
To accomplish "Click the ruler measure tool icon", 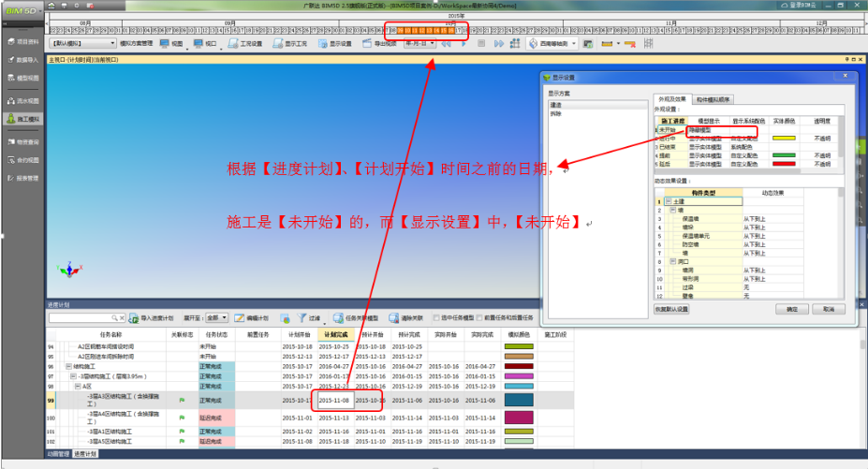I will click(608, 43).
